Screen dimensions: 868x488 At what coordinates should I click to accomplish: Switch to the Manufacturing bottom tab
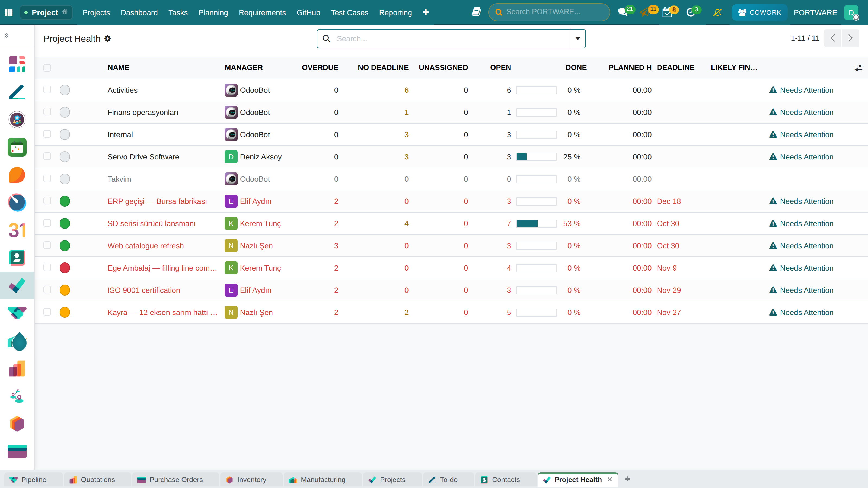(323, 480)
